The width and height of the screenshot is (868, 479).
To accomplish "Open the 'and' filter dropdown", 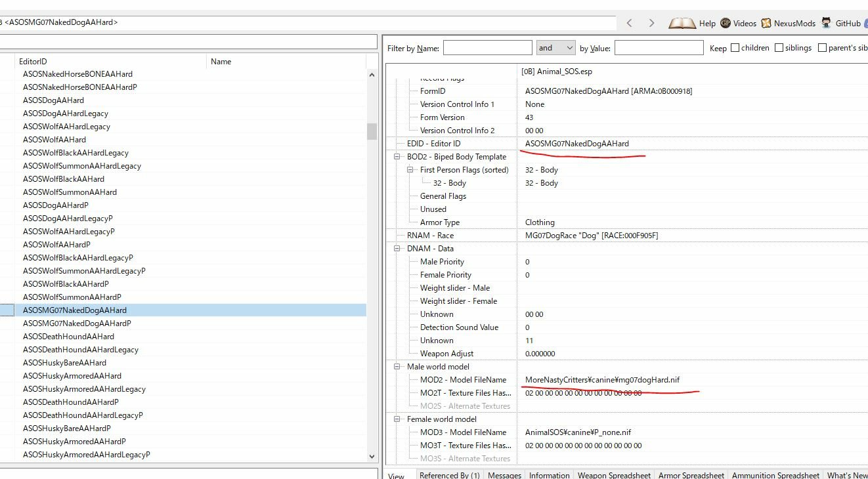I will (x=555, y=48).
